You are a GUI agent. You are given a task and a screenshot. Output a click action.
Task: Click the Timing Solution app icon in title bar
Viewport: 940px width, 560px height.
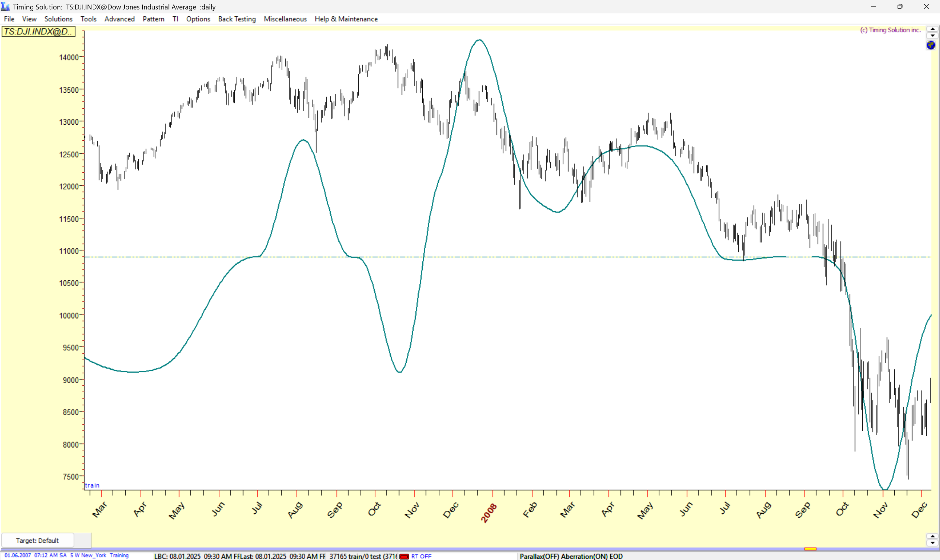(x=5, y=7)
